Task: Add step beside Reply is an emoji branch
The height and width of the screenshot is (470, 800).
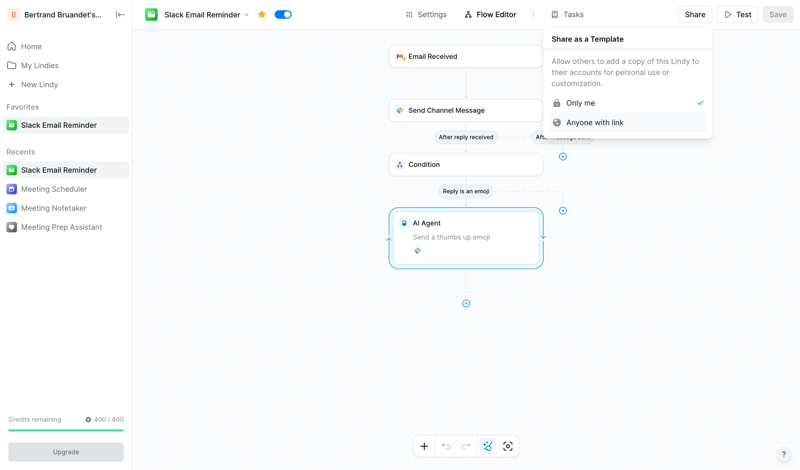Action: coord(563,211)
